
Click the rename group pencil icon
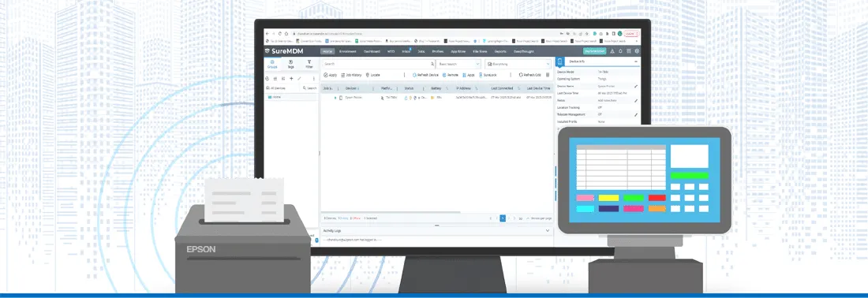pos(300,79)
